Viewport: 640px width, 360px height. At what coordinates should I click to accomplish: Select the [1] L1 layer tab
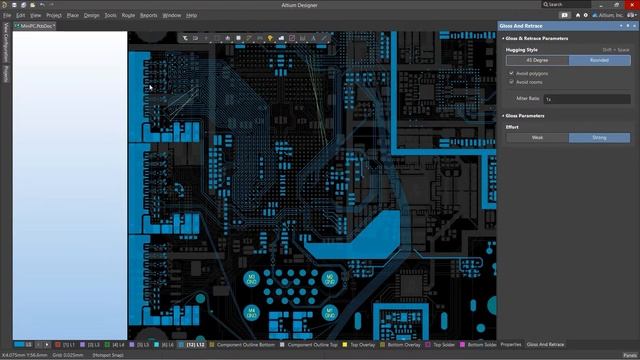pos(66,345)
